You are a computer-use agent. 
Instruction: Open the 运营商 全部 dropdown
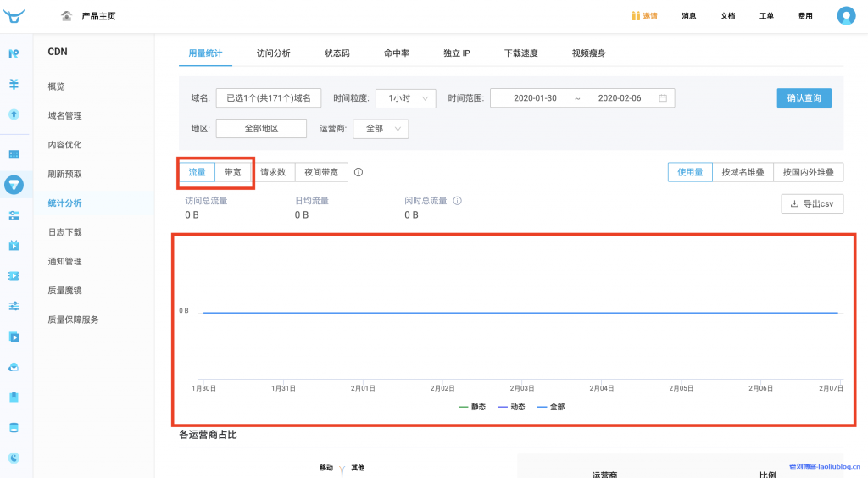click(x=381, y=129)
